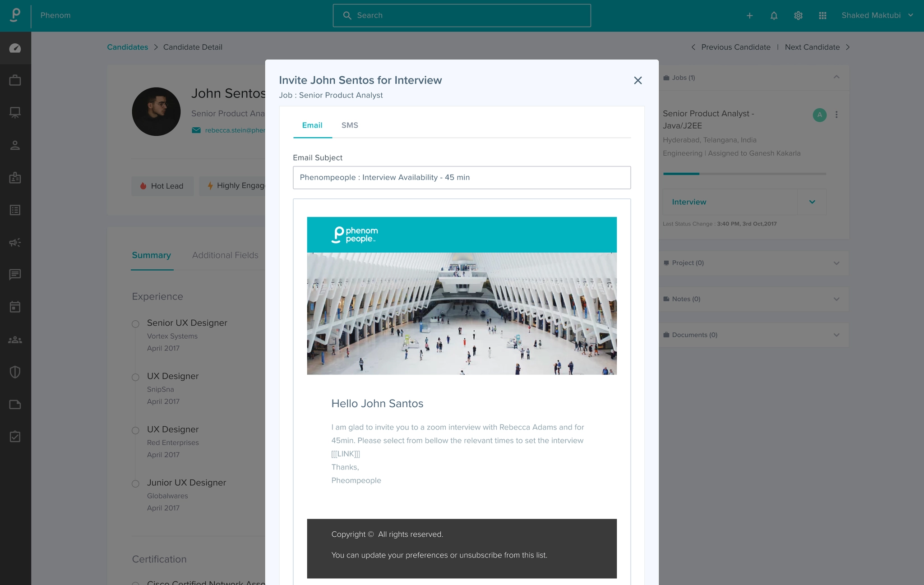Image resolution: width=924 pixels, height=585 pixels.
Task: Click 'Hyderabad, Telangana, India' location text
Action: pos(710,140)
